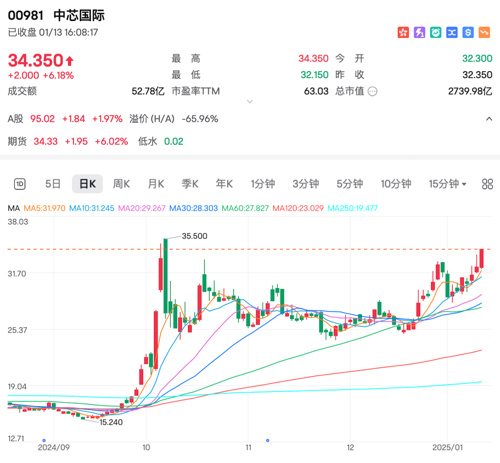This screenshot has height=463, width=500.
Task: Click the MA250:19.477 legend entry
Action: 353,208
